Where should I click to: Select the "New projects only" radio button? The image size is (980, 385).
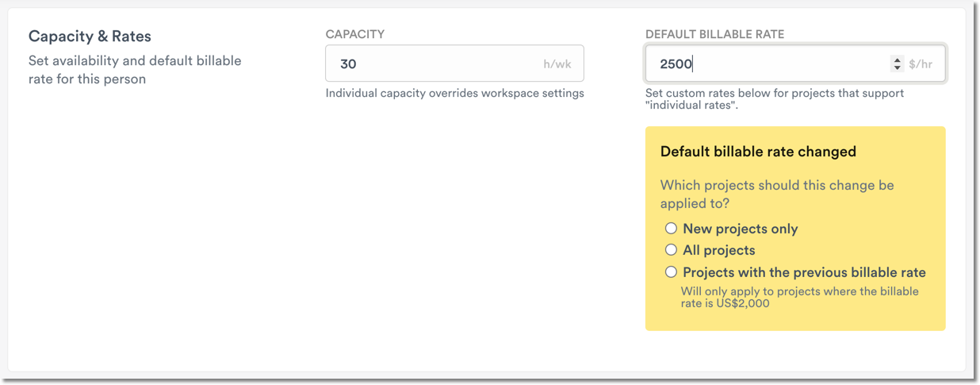point(671,229)
